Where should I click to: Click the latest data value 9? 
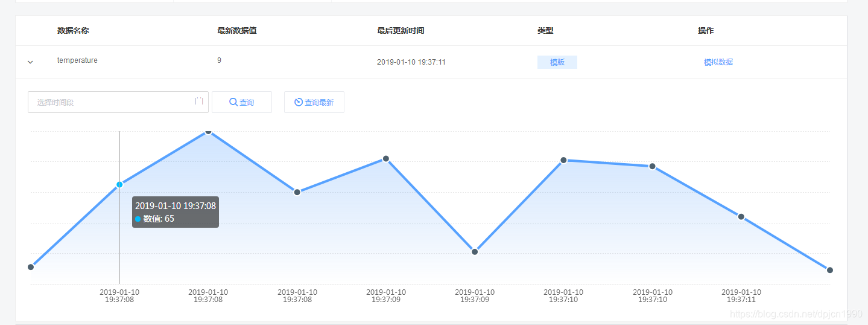[x=219, y=60]
